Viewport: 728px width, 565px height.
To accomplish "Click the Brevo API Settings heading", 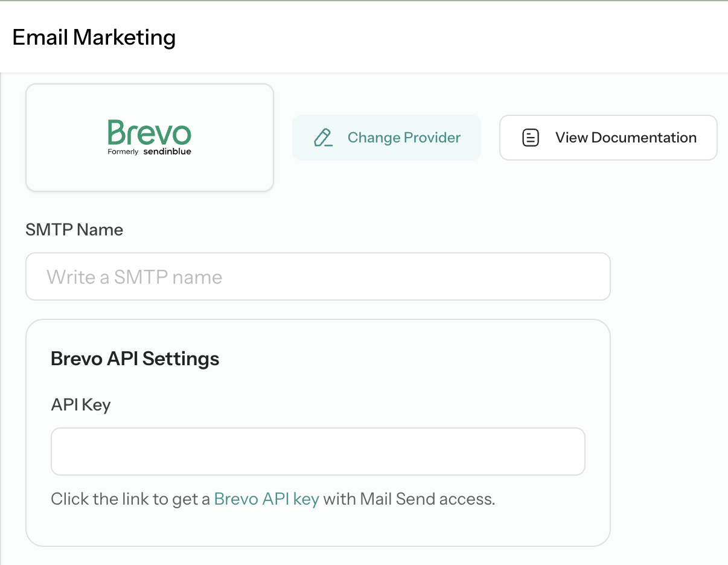I will tap(135, 359).
